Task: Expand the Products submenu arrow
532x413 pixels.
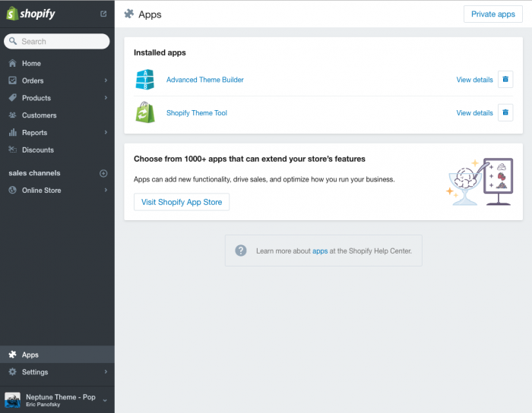Action: tap(106, 98)
